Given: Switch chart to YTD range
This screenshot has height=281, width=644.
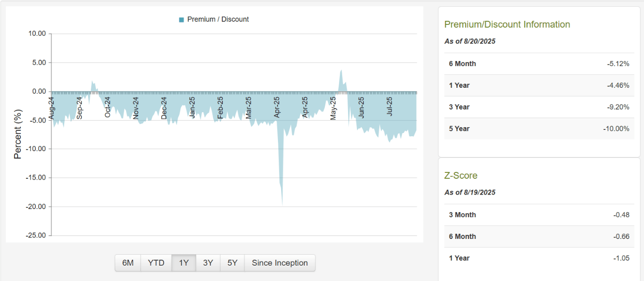Looking at the screenshot, I should click(x=156, y=263).
